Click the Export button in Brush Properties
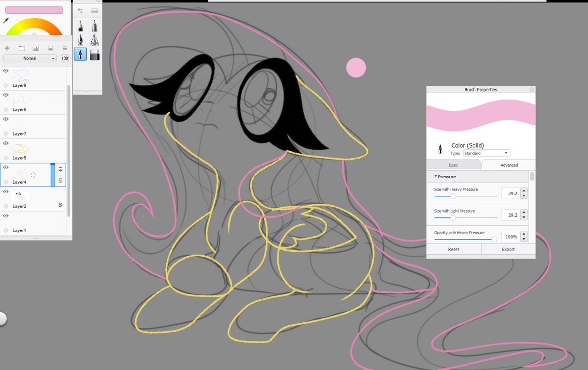 coord(508,249)
